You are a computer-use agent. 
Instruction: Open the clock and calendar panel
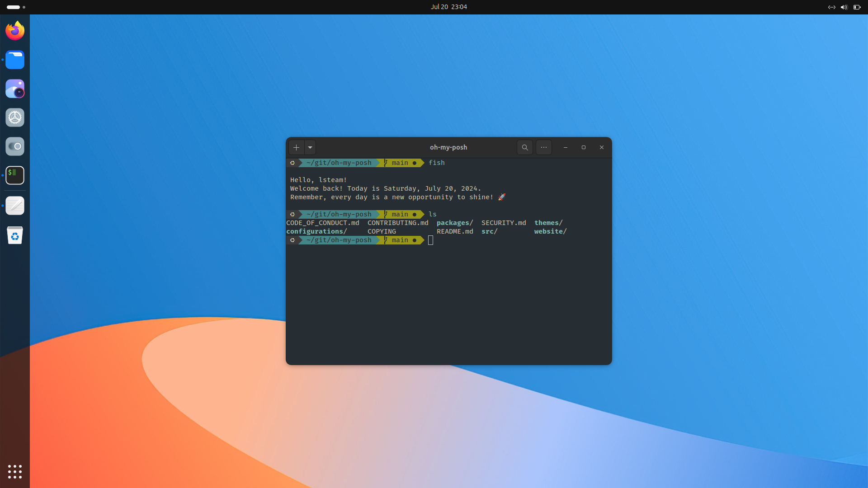coord(448,7)
